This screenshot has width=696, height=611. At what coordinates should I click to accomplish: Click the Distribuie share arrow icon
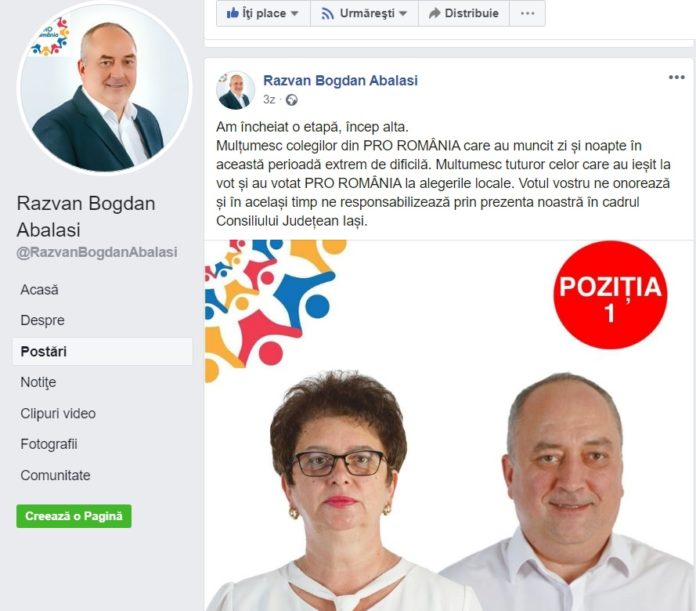435,13
